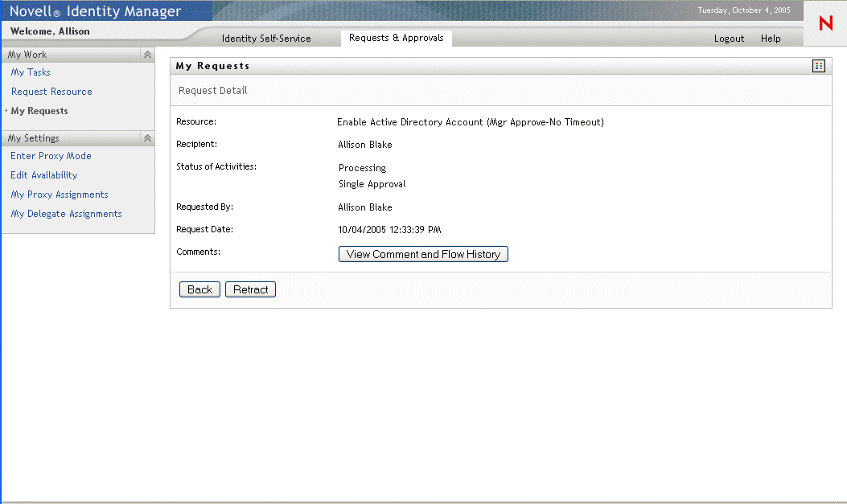Click the Resource: field label
847x504 pixels.
coord(196,122)
